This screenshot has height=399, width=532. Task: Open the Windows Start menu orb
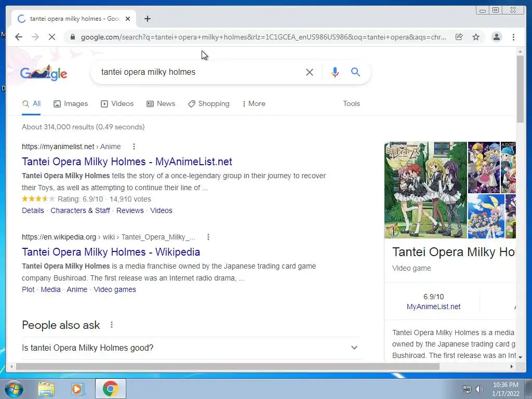[14, 389]
